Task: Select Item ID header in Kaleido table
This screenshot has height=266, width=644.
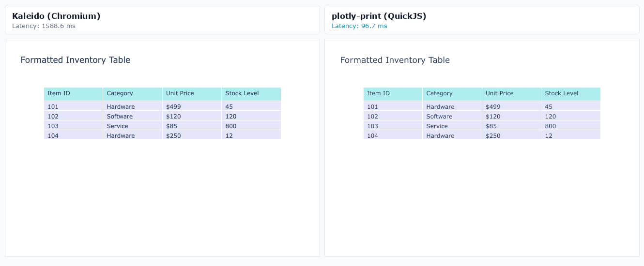Action: pos(73,94)
